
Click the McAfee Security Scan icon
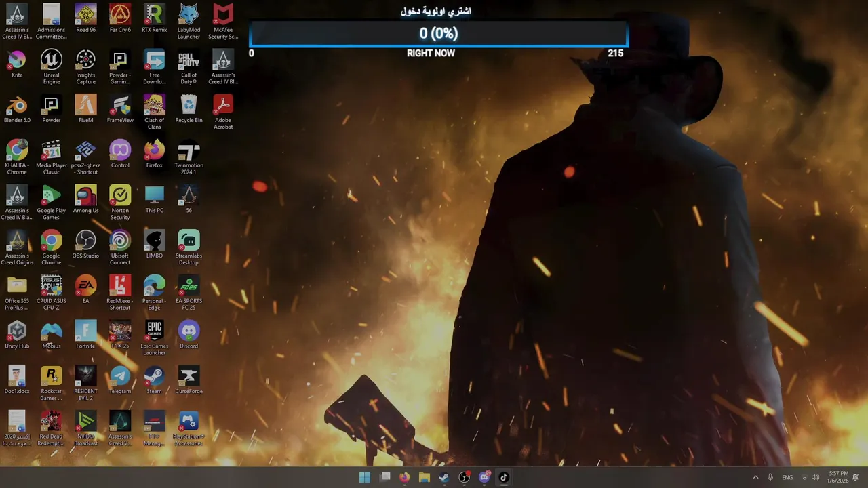point(223,22)
